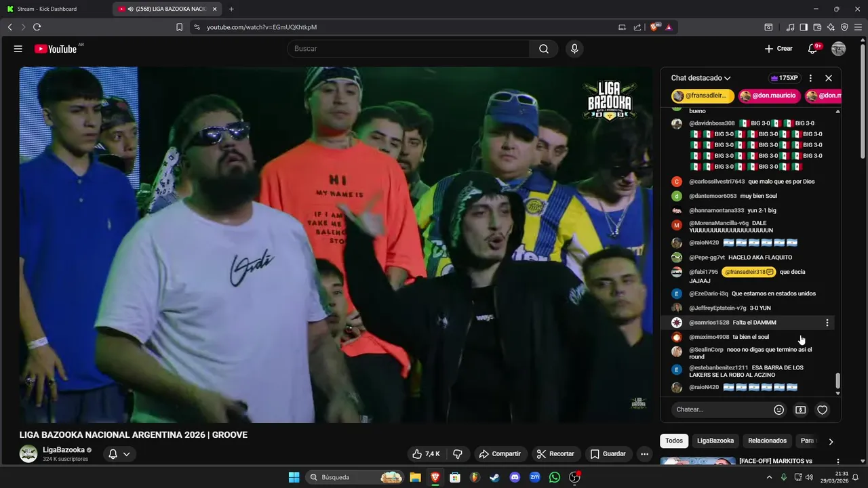Open Brave Leo AI sparkle icon

pyautogui.click(x=831, y=27)
